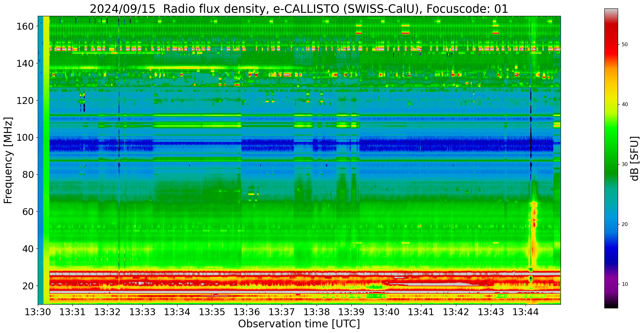Image resolution: width=644 pixels, height=333 pixels.
Task: Click the 20 MHz frequency tick label
Action: (28, 286)
